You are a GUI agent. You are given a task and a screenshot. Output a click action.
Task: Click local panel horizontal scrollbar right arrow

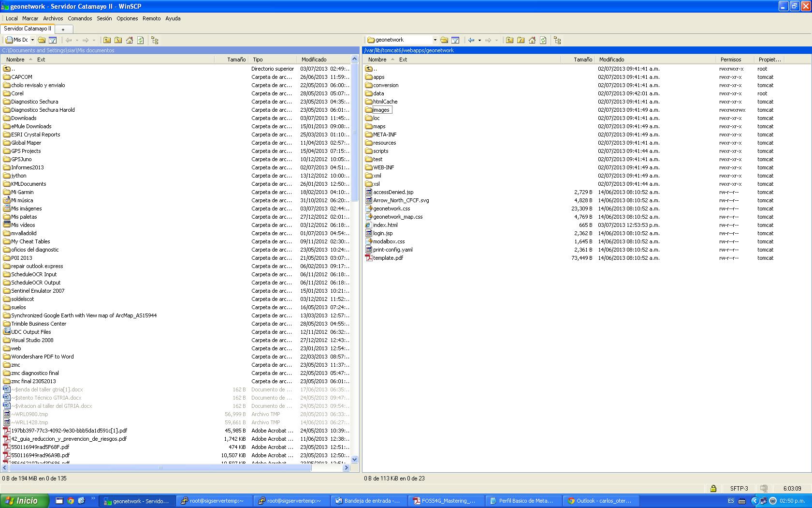click(346, 468)
